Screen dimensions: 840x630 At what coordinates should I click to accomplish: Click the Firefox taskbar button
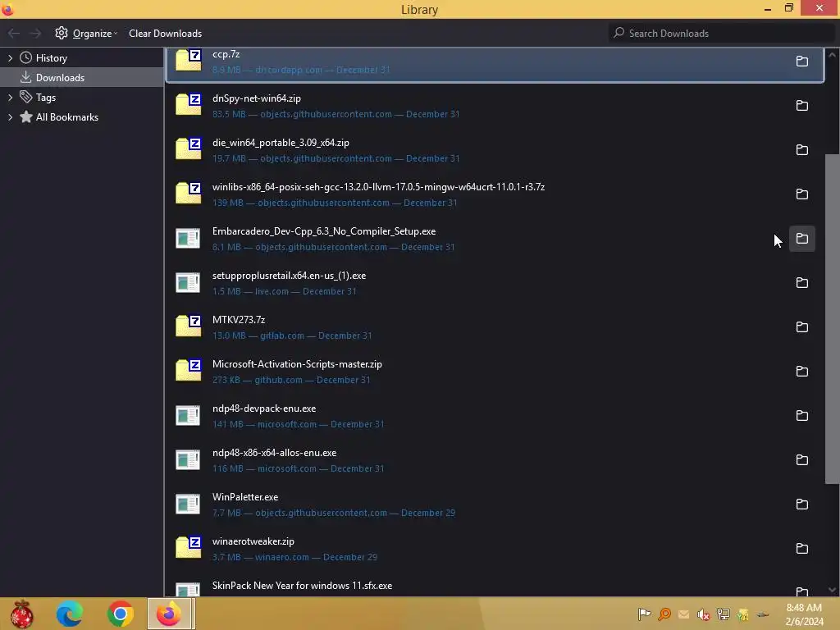point(169,614)
